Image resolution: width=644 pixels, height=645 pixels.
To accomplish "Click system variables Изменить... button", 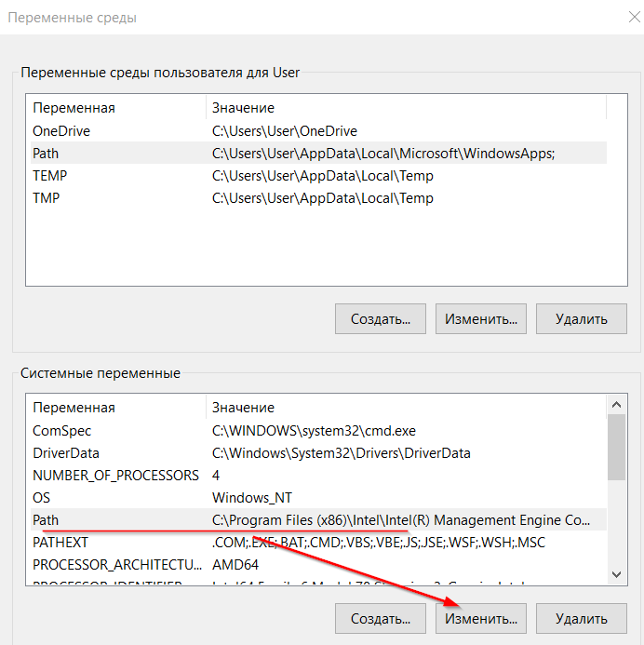I will tap(480, 618).
